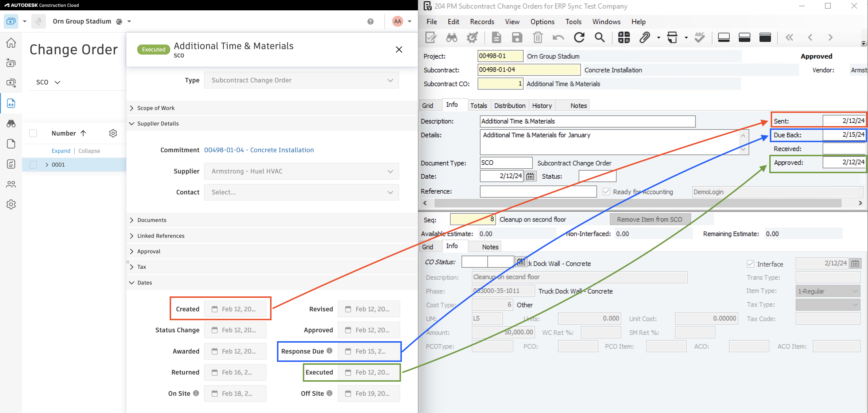The image size is (868, 413).
Task: Go to the Home icon in Autodesk sidebar
Action: tap(11, 43)
